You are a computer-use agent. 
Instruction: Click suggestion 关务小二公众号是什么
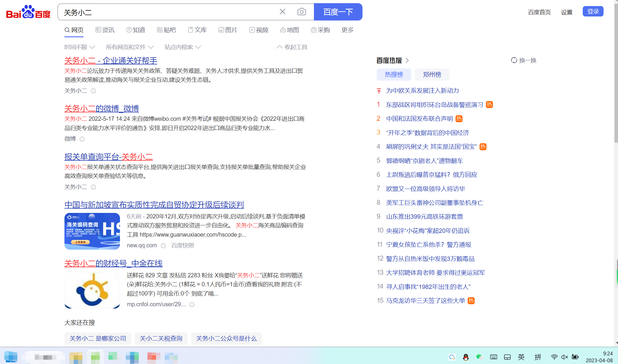coord(227,339)
